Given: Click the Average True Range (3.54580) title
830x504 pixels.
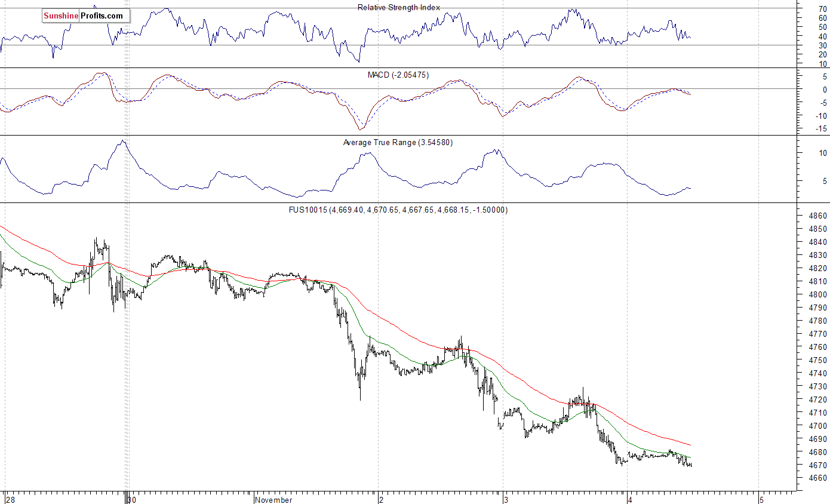Looking at the screenshot, I should (398, 142).
